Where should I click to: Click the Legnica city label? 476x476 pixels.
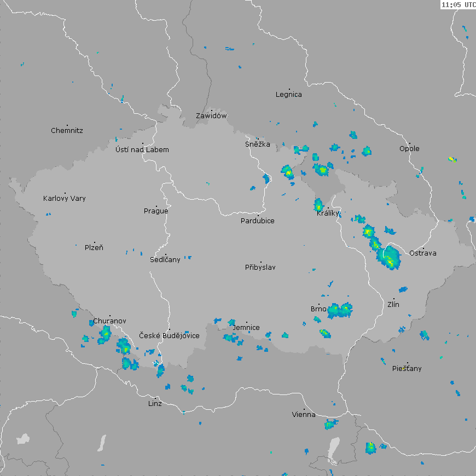(289, 95)
